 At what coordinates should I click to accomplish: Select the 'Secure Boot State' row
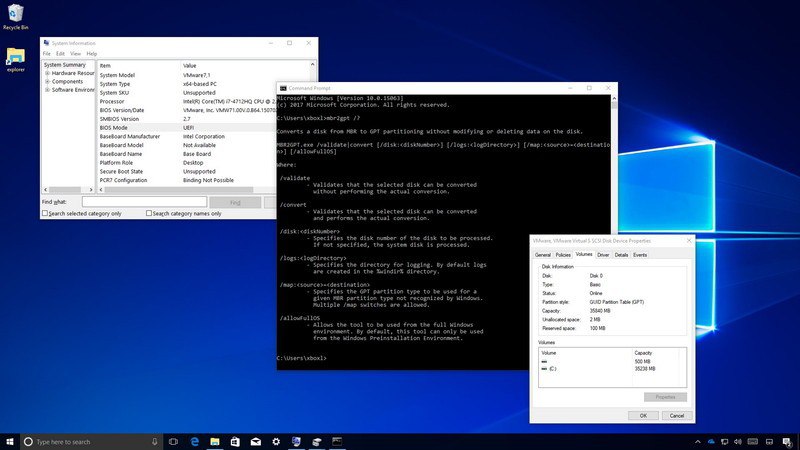click(187, 171)
